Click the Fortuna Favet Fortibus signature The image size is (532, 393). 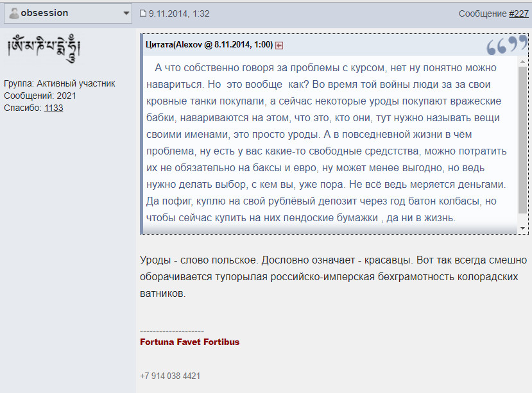point(189,342)
